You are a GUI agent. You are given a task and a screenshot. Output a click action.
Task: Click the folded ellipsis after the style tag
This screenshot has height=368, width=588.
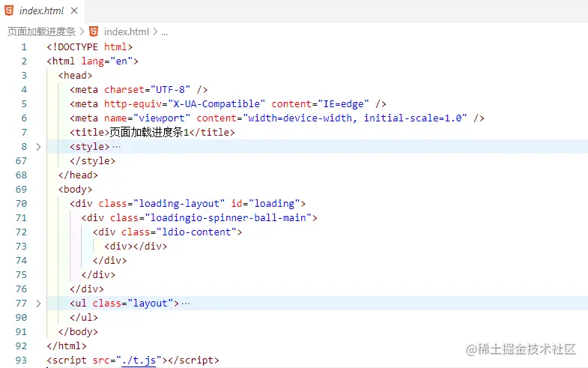coord(117,147)
